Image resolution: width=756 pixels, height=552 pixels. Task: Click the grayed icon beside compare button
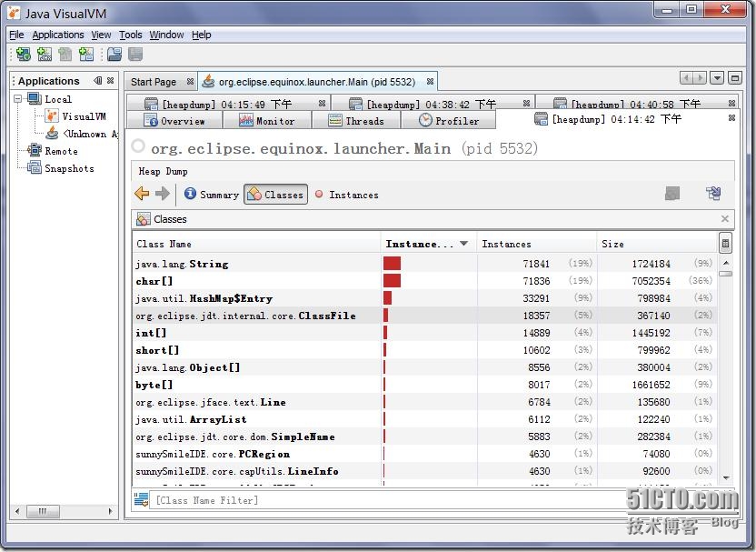click(672, 194)
